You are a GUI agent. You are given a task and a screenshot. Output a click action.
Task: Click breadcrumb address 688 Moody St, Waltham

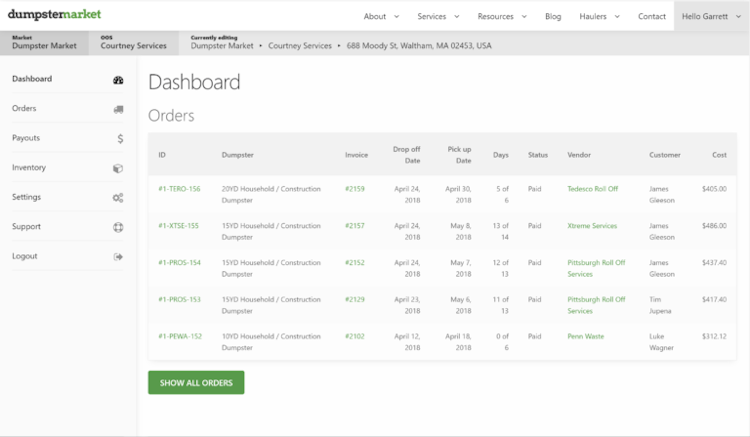[x=419, y=46]
